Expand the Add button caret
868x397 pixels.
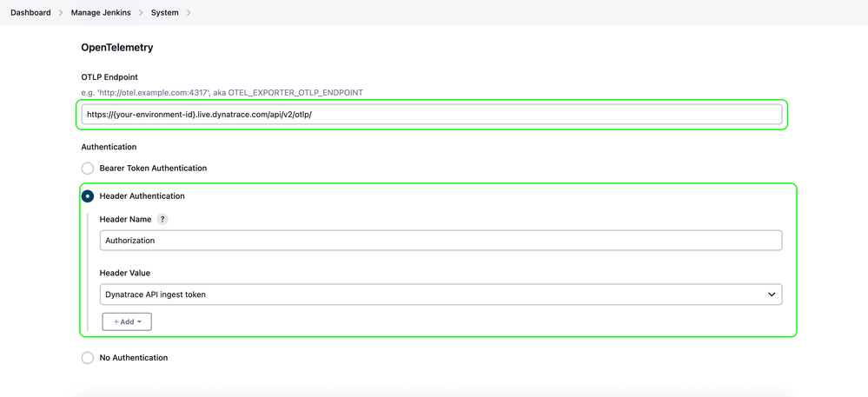click(x=140, y=322)
